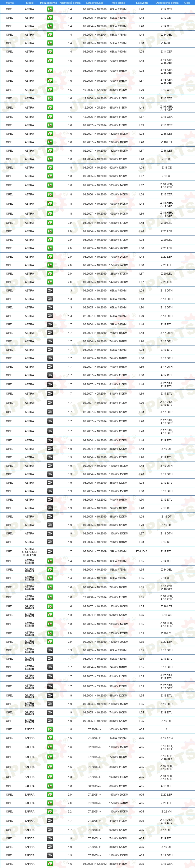Select production years 08.2008 -> 12.2012

click(x=95, y=864)
